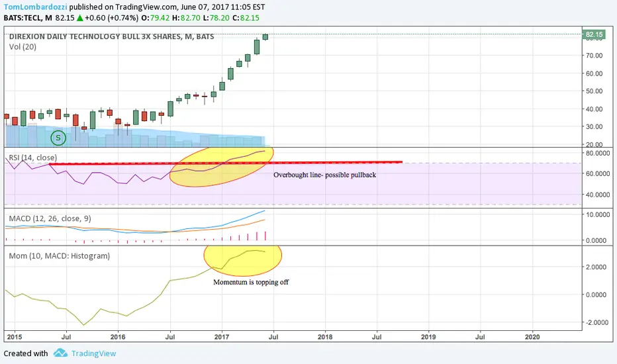The image size is (617, 364).
Task: Click the 10.0000 MACD axis value
Action: (598, 214)
